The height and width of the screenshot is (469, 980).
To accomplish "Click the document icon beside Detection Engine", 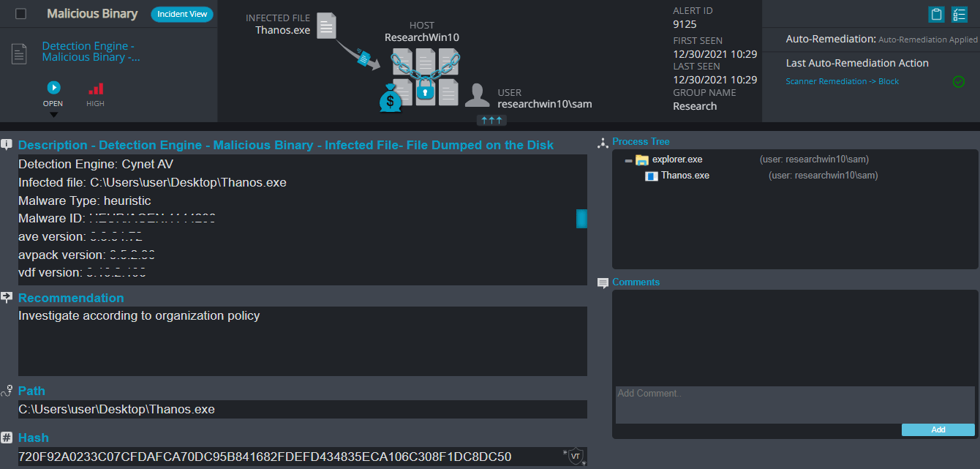I will [20, 53].
